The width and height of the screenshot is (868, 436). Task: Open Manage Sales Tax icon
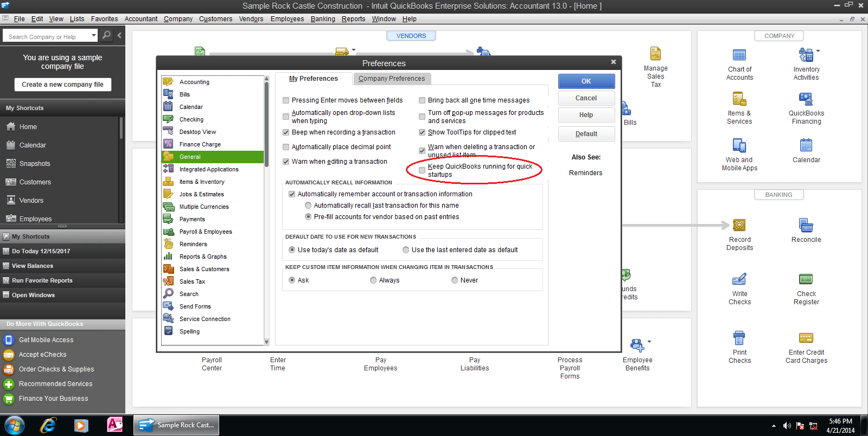click(655, 54)
